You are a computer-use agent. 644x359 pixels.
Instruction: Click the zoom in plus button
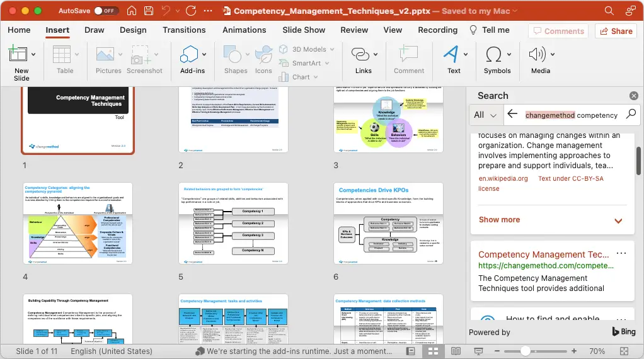[574, 351]
